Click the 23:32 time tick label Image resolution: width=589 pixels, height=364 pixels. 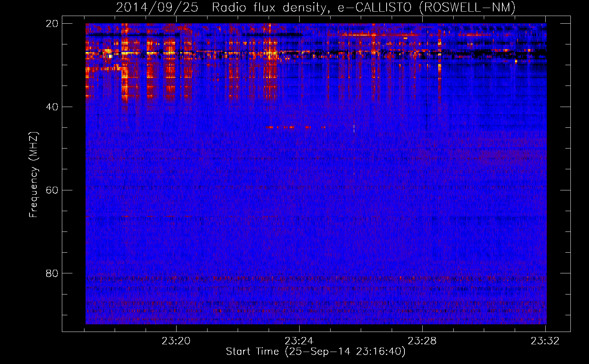coord(545,341)
